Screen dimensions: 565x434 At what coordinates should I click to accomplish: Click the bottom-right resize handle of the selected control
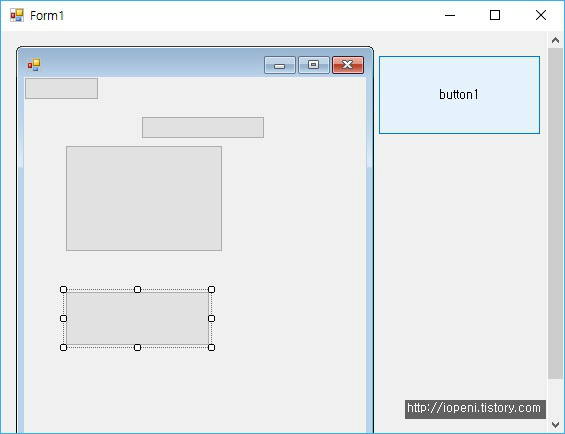click(212, 347)
